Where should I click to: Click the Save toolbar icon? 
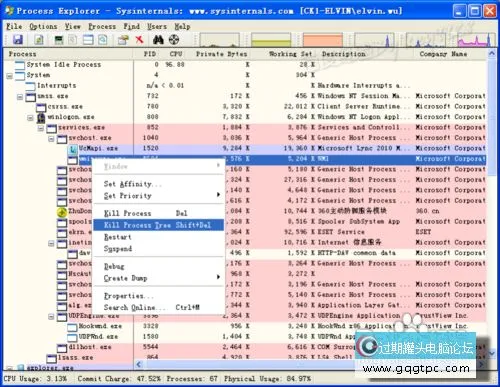pos(18,40)
